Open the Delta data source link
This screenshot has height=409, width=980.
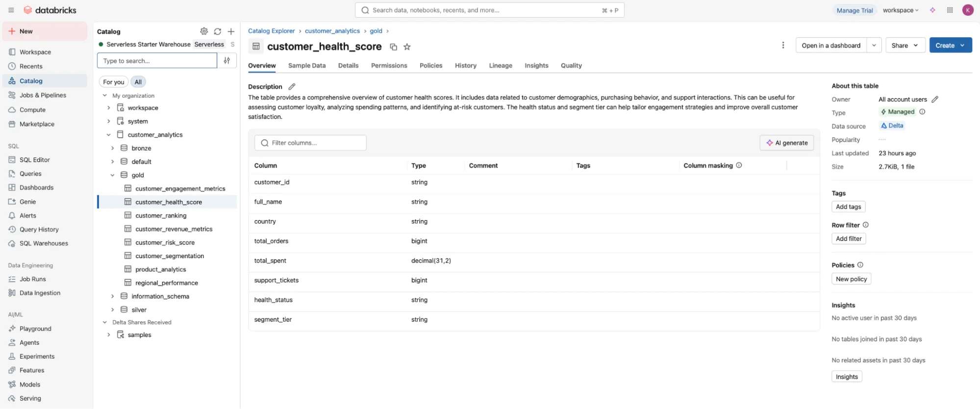point(892,126)
